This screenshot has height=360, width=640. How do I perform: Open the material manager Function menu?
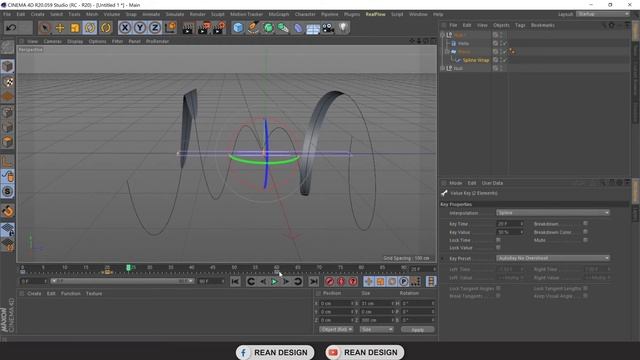(70, 293)
